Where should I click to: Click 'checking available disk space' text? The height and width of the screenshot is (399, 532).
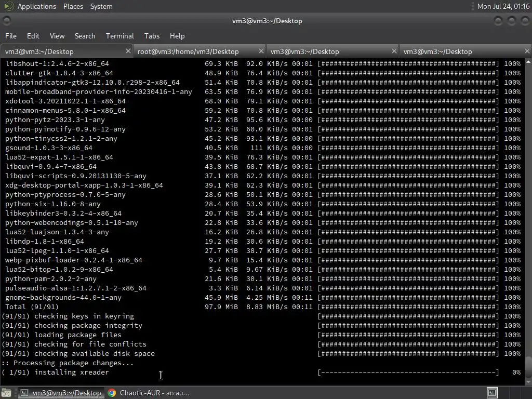pyautogui.click(x=95, y=353)
